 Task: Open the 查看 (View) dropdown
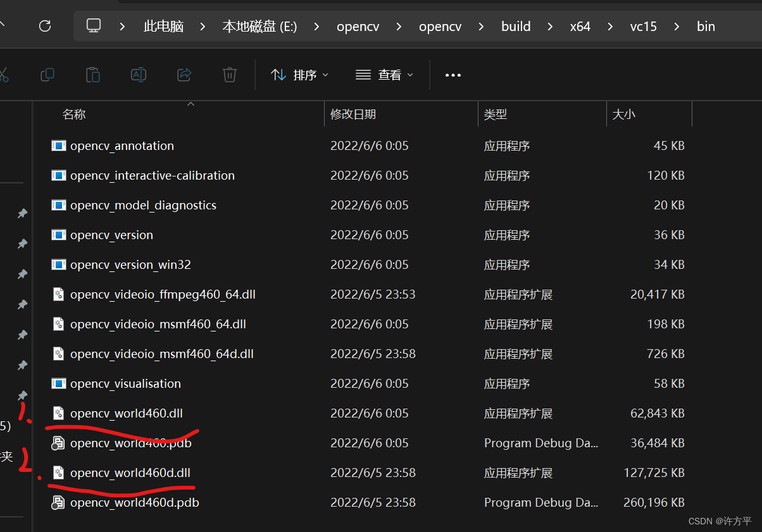point(384,75)
